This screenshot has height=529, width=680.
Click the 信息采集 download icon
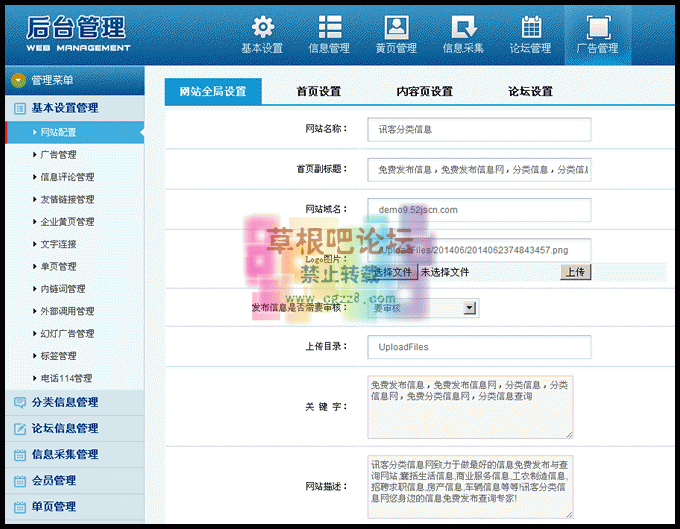[463, 27]
